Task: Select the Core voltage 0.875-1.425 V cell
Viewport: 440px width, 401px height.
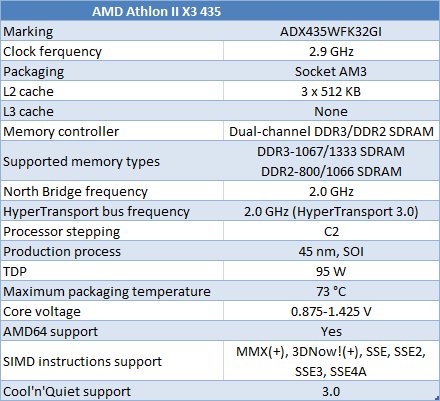Action: pyautogui.click(x=331, y=311)
